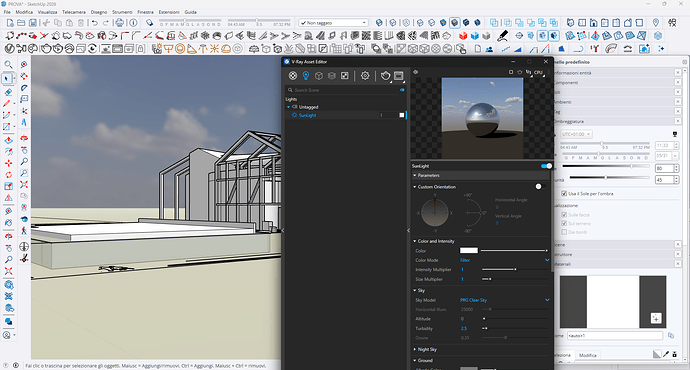The image size is (690, 370).
Task: Switch to the Modifica materials tab
Action: [x=587, y=355]
